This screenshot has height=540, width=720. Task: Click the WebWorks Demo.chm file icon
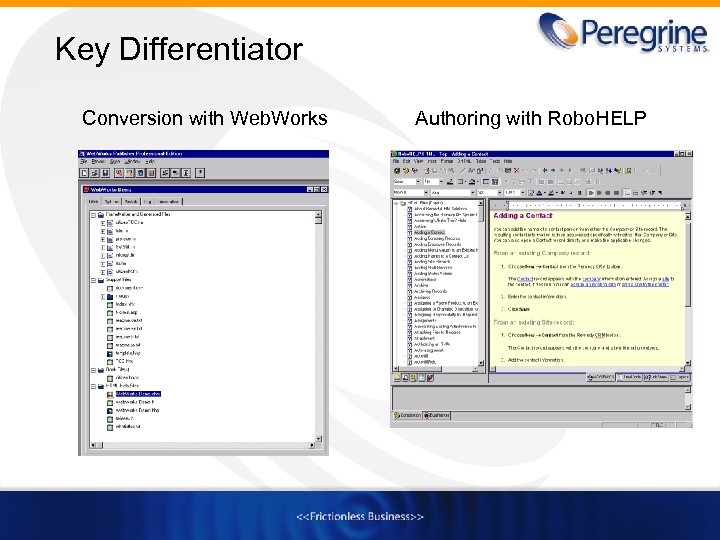tap(110, 394)
